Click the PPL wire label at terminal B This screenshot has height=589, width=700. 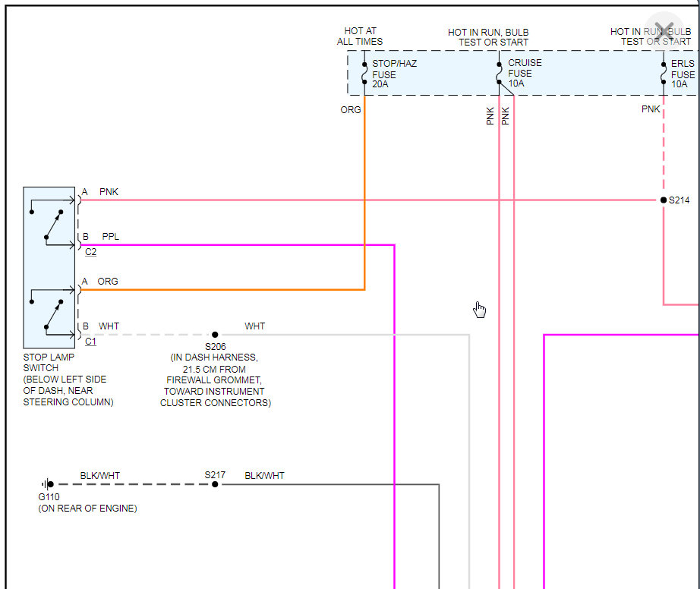110,237
